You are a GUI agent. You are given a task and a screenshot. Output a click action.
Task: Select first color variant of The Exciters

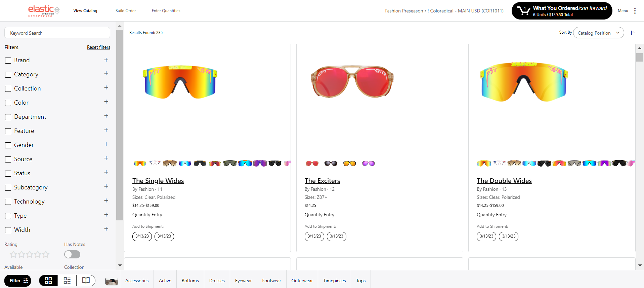[x=312, y=164]
